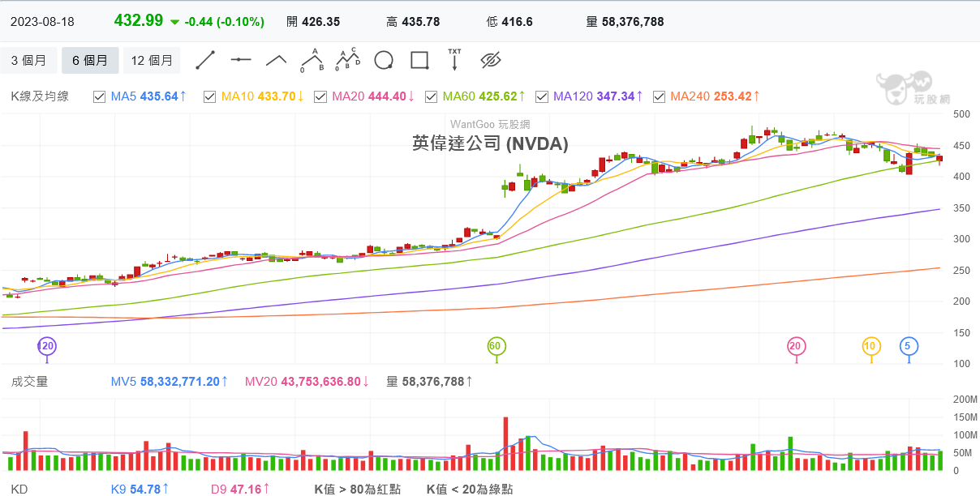Click the MA60 value 425.62
This screenshot has width=980, height=496.
click(x=498, y=96)
